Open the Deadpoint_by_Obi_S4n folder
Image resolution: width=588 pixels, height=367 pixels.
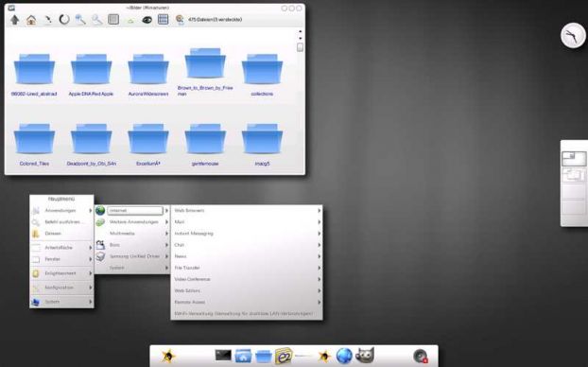click(91, 145)
